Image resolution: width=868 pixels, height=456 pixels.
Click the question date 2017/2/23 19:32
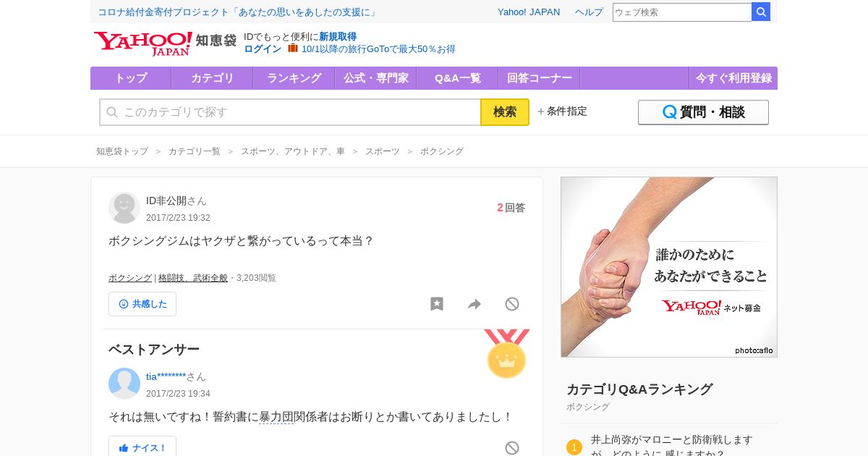(178, 218)
